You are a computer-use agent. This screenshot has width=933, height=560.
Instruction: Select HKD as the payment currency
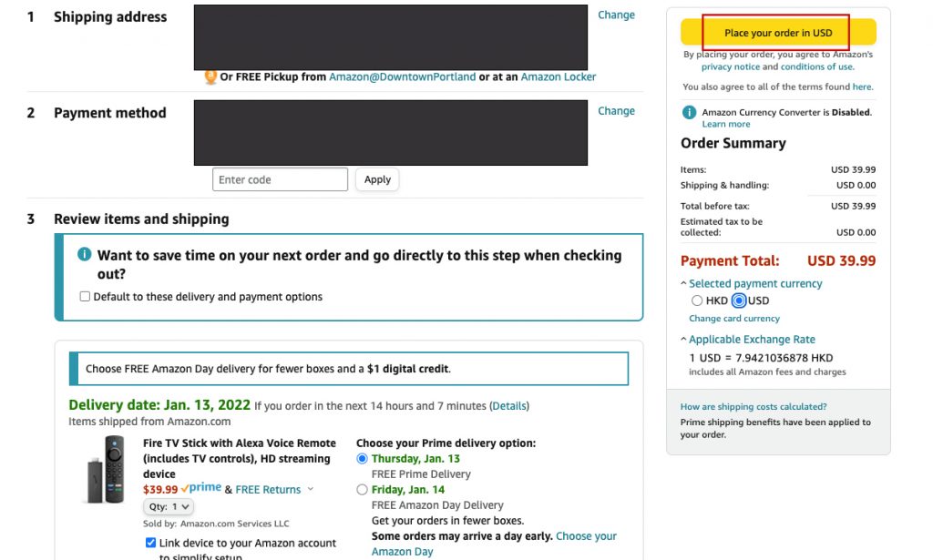click(x=697, y=300)
